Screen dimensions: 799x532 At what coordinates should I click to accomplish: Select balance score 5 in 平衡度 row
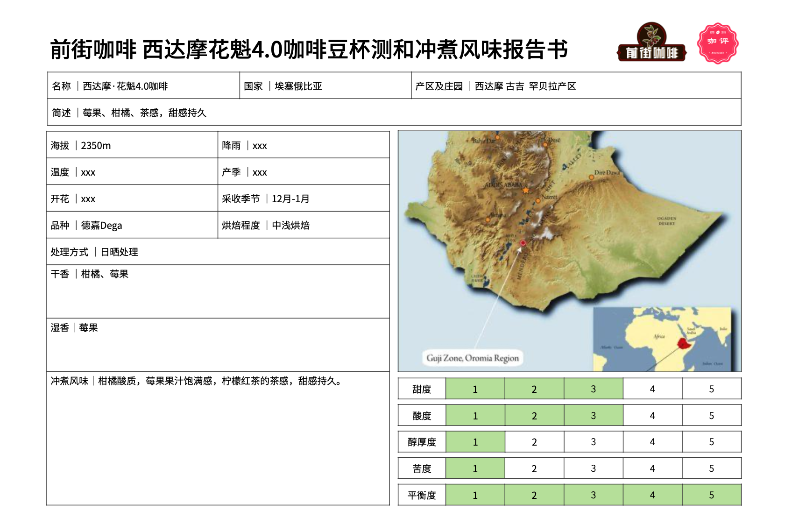(711, 495)
